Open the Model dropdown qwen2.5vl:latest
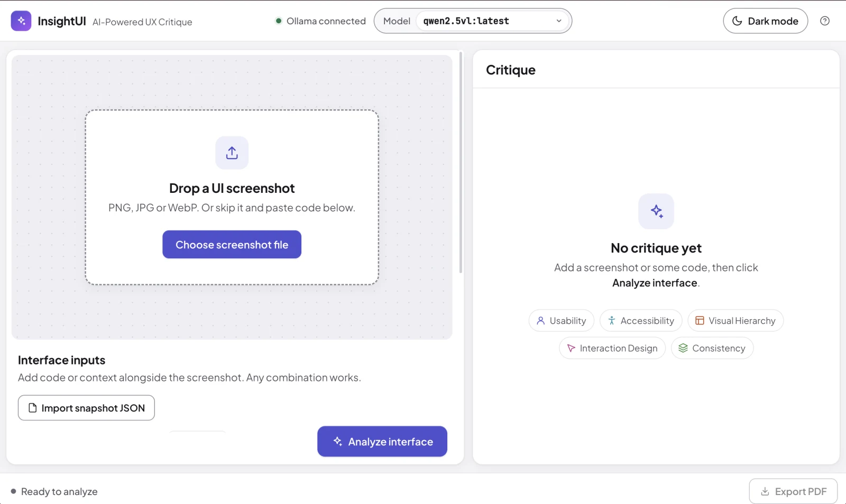This screenshot has height=504, width=846. pos(493,21)
